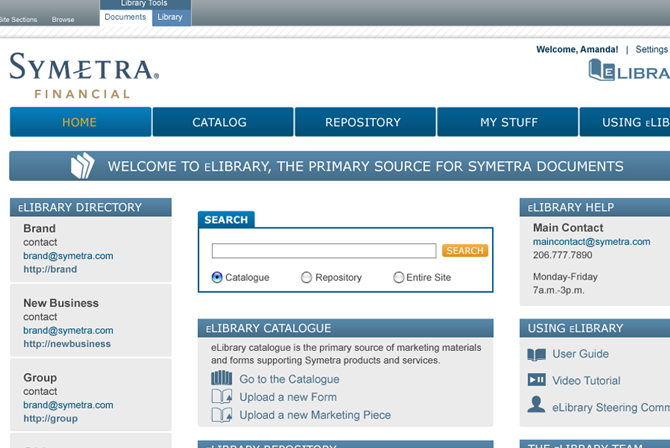670x448 pixels.
Task: Click the Library Tools ribbon group label
Action: 144,4
